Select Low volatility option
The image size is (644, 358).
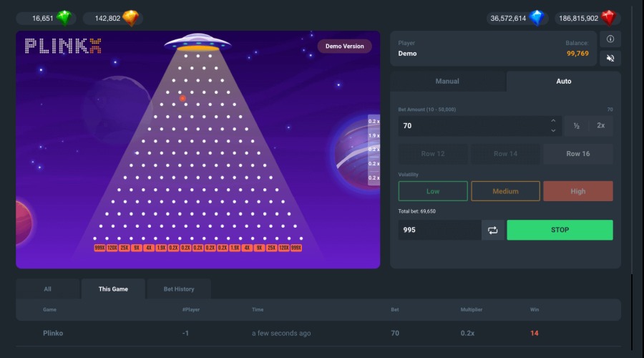pos(433,191)
